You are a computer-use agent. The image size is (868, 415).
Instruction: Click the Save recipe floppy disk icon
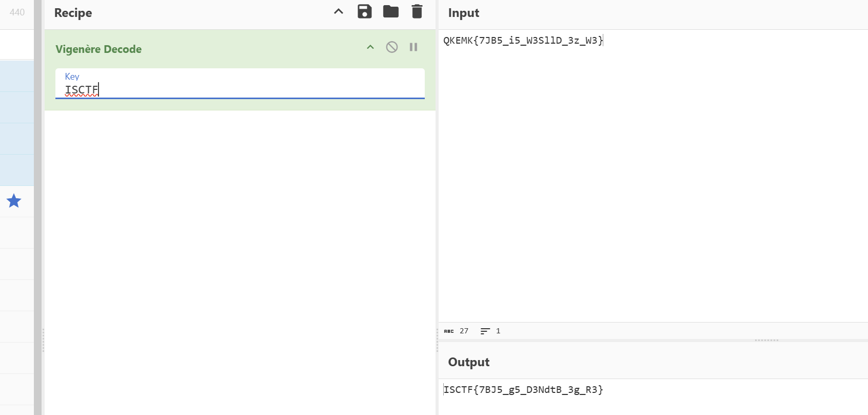(x=364, y=12)
